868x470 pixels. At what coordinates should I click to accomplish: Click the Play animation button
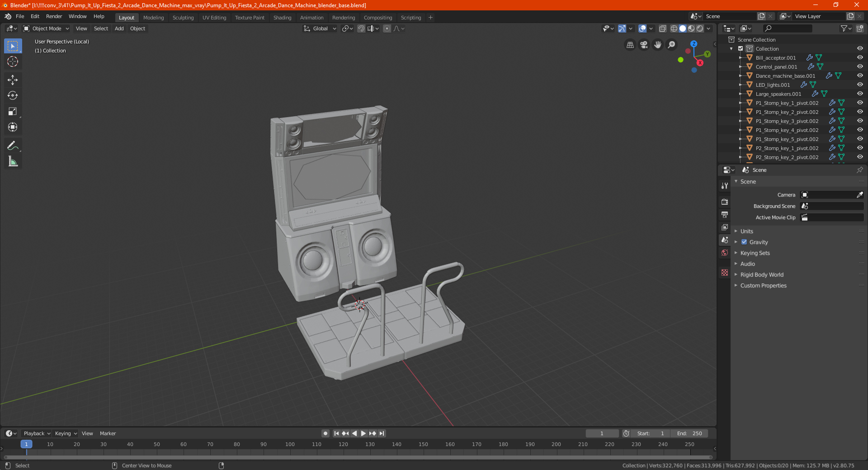coord(363,433)
